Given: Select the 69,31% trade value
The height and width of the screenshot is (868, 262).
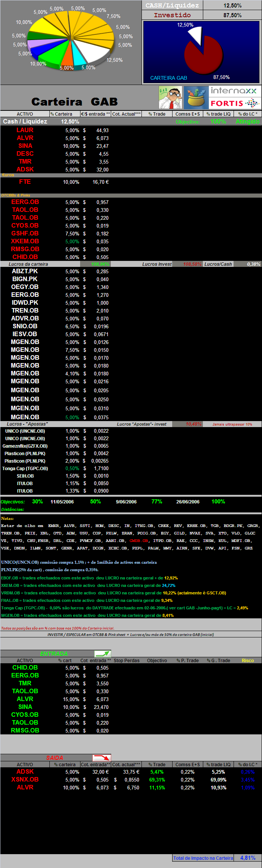Looking at the screenshot, I should [157, 780].
